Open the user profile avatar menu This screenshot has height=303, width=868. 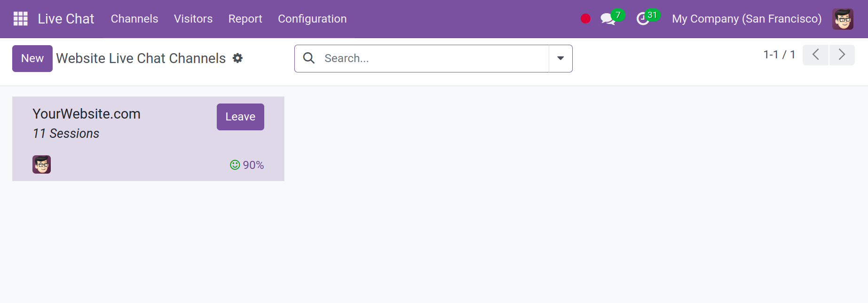coord(843,19)
